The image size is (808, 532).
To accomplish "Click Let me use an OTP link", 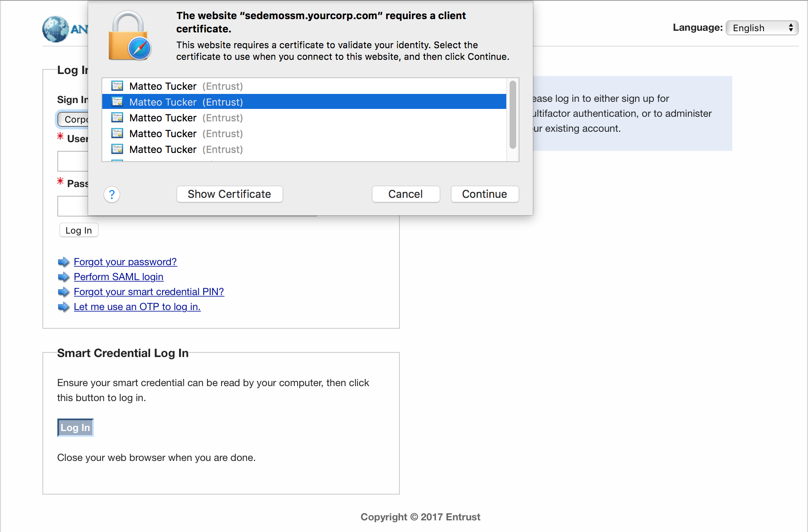I will point(137,307).
